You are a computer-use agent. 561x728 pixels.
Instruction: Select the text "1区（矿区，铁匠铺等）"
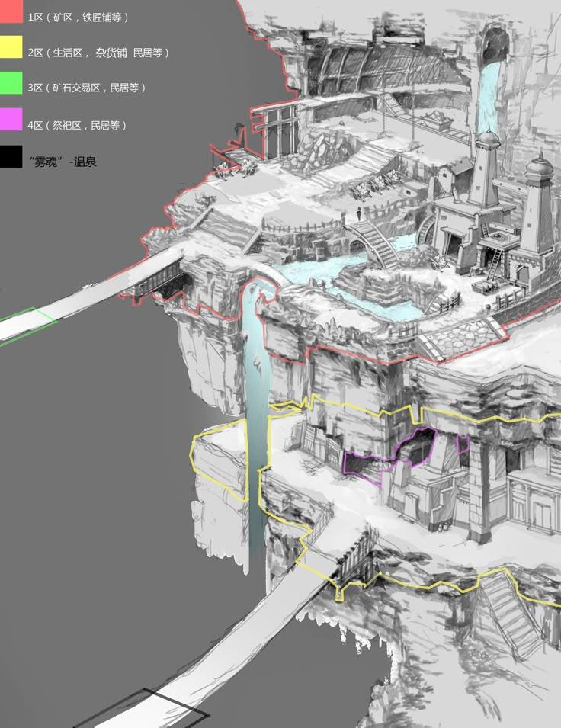point(78,18)
